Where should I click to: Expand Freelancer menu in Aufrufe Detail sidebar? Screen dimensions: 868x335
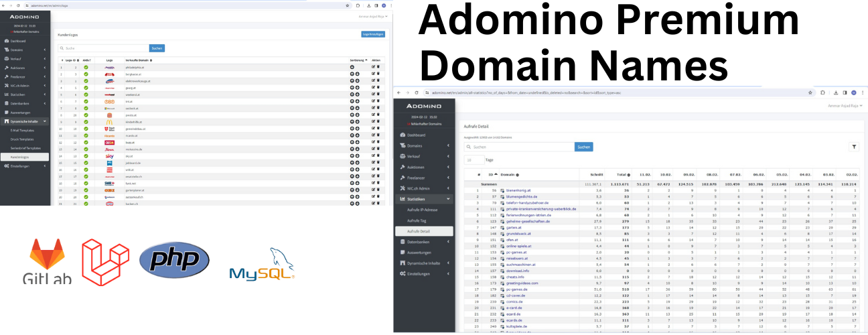pos(425,178)
